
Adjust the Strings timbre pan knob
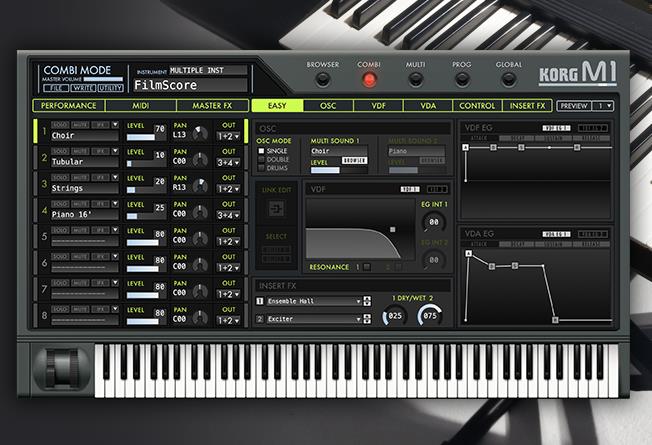200,187
